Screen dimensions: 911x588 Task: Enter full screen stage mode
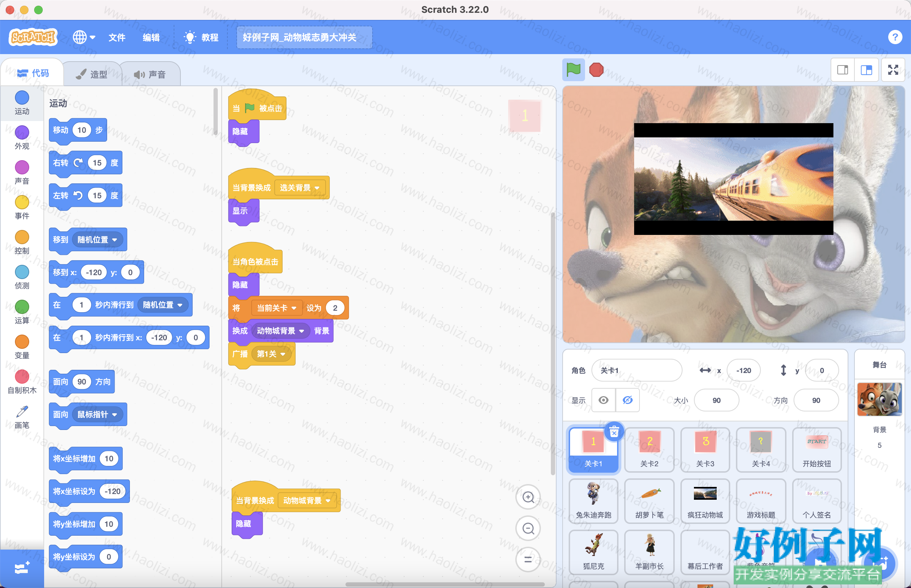893,70
